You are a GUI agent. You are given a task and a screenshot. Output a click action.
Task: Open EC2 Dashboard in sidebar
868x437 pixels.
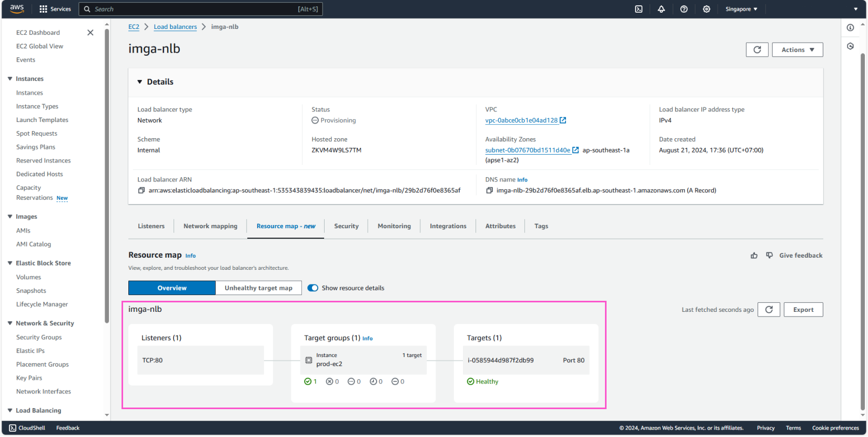[x=38, y=33]
